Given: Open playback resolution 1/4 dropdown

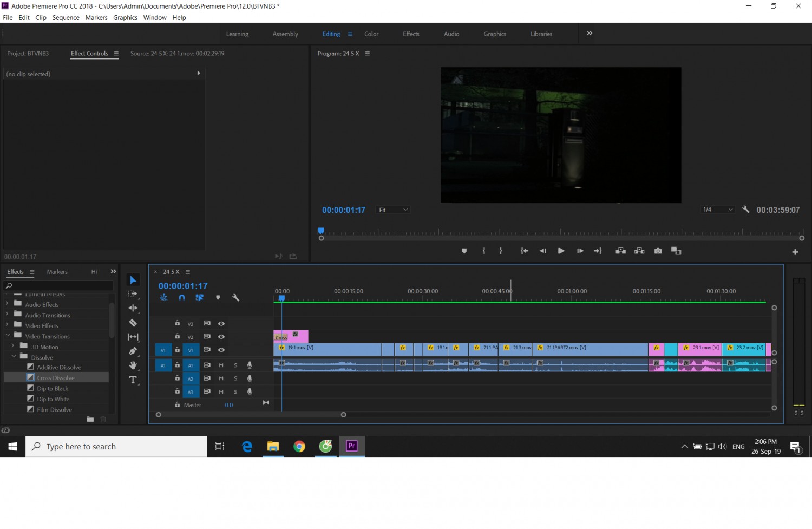Looking at the screenshot, I should [717, 210].
